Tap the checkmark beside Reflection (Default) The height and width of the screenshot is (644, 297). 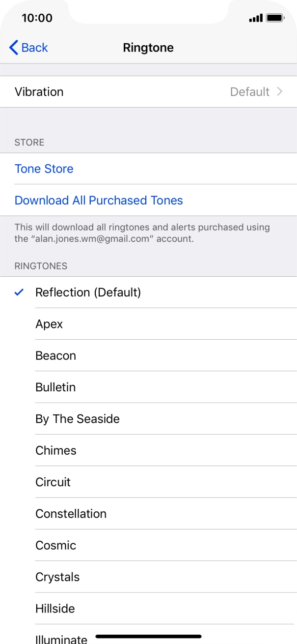click(x=19, y=292)
